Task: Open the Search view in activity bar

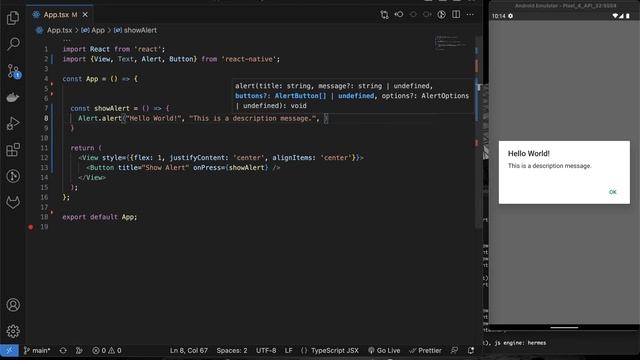Action: coord(13,44)
